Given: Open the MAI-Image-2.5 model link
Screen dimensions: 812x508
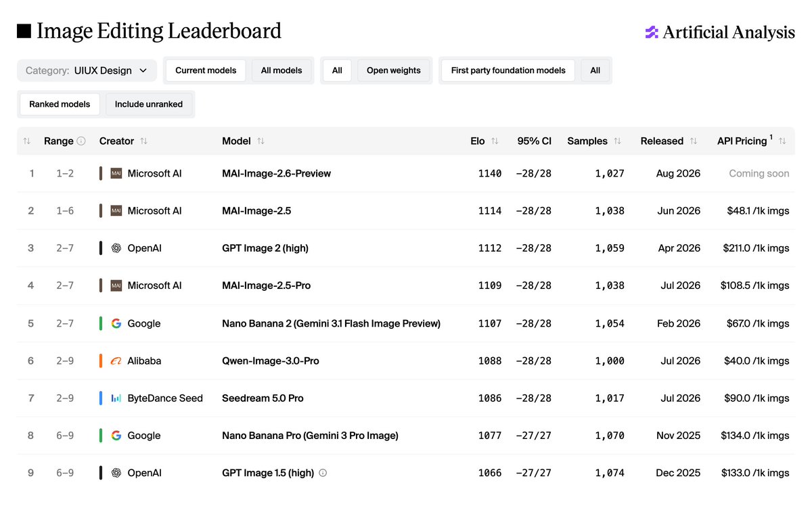Looking at the screenshot, I should pos(256,210).
